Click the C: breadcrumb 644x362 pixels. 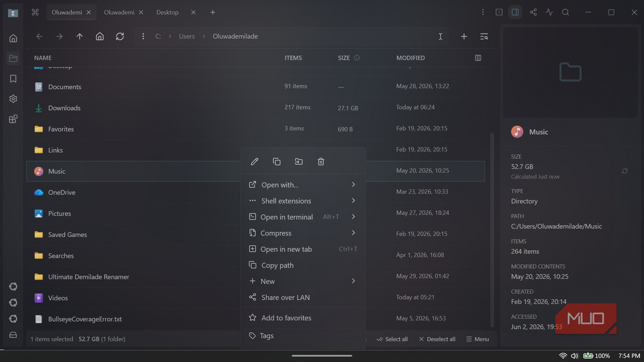point(158,36)
